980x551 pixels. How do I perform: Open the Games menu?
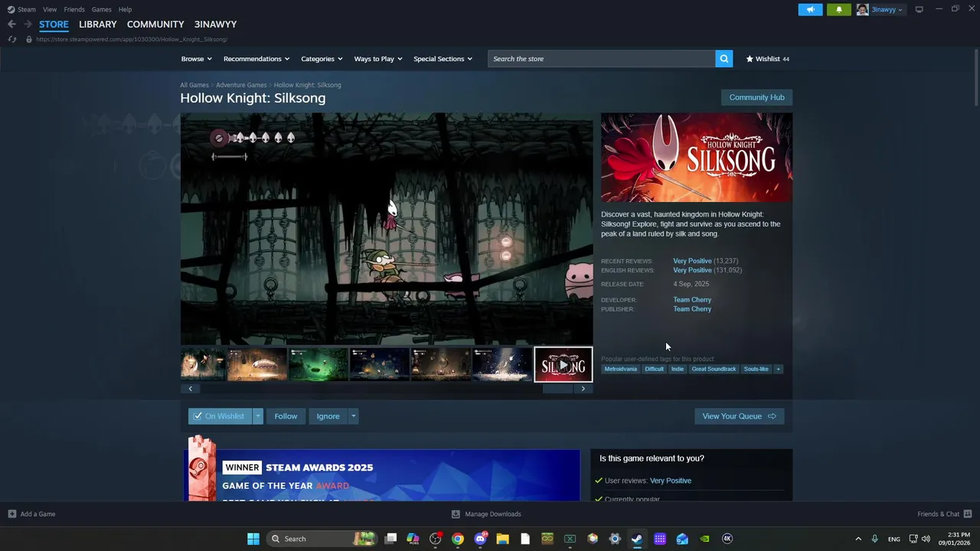(101, 9)
